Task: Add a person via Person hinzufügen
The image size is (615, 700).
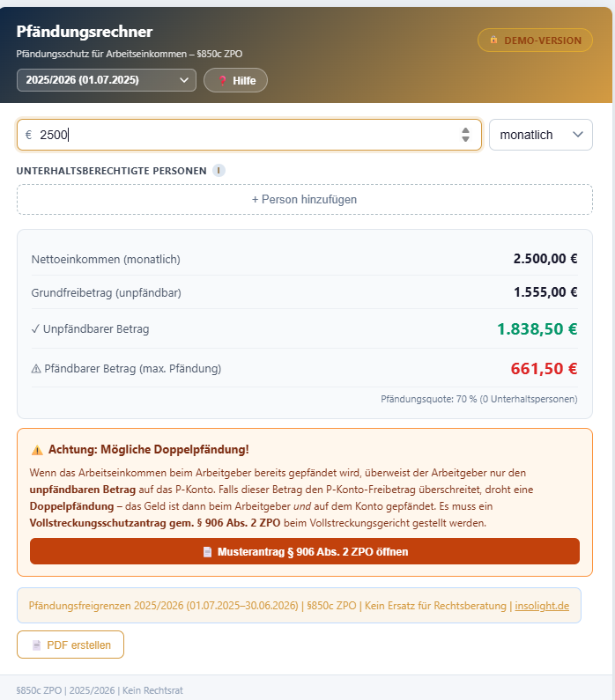Action: pyautogui.click(x=305, y=200)
